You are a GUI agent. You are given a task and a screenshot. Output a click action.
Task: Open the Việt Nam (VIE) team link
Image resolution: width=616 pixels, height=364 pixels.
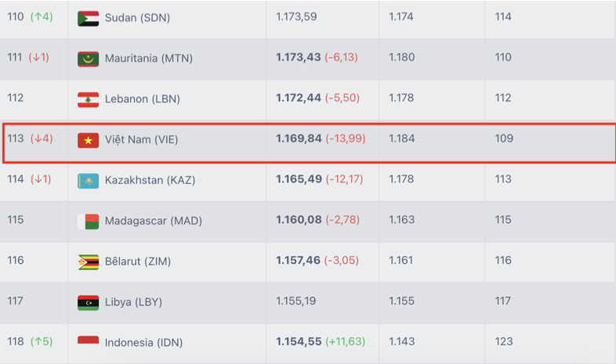(141, 139)
